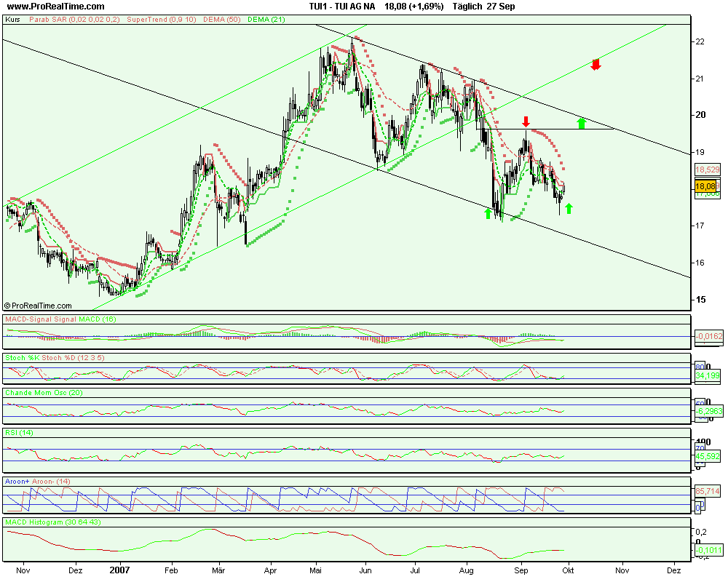Image resolution: width=728 pixels, height=582 pixels.
Task: Click the red down arrow above the September peak
Action: coord(526,122)
